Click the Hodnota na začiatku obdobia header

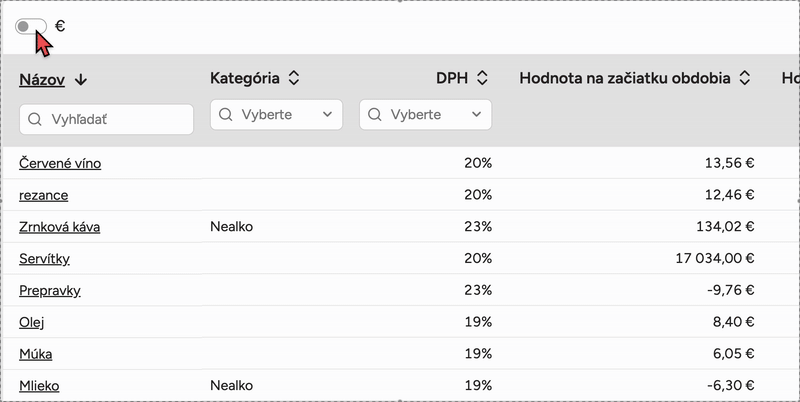pyautogui.click(x=626, y=78)
